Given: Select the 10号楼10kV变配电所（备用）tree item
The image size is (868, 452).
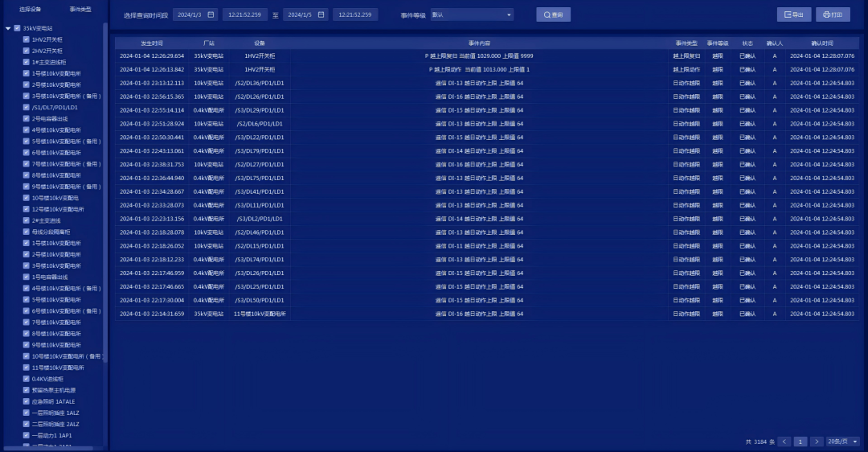Looking at the screenshot, I should point(68,356).
